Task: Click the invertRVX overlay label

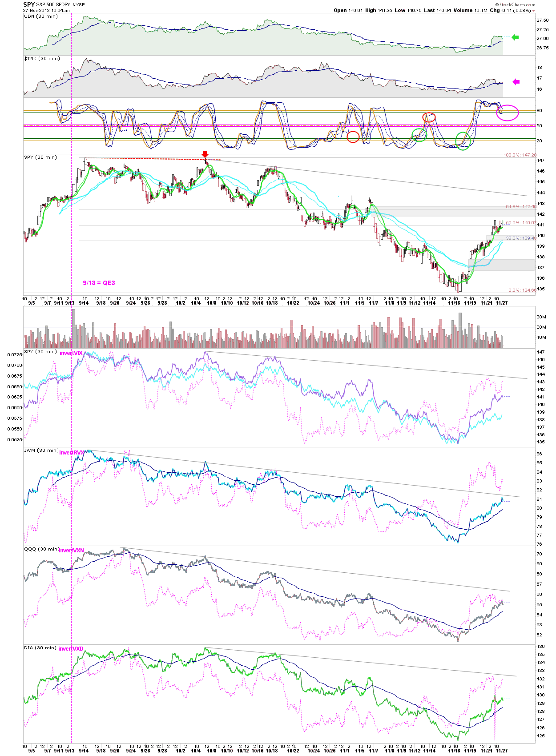Action: tap(72, 453)
